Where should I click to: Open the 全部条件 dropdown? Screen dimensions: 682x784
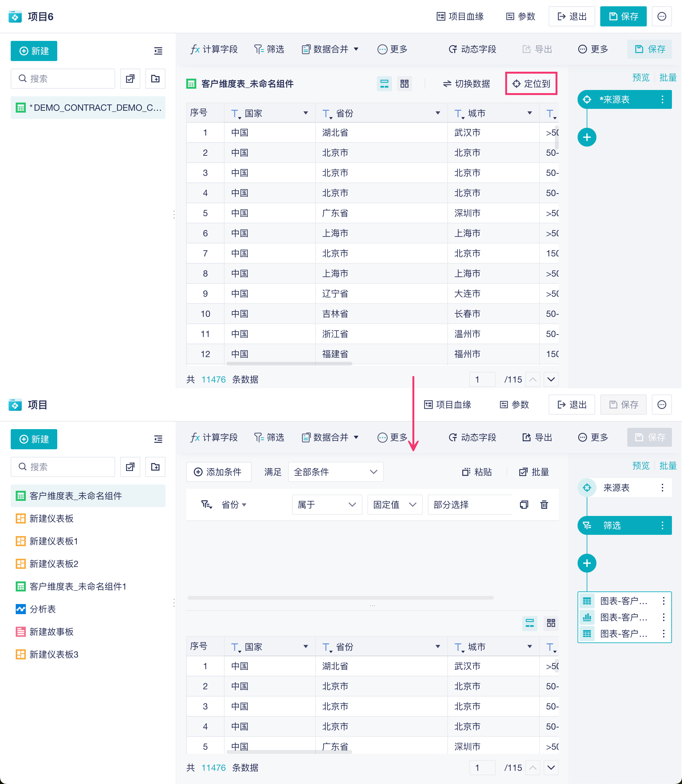point(336,472)
